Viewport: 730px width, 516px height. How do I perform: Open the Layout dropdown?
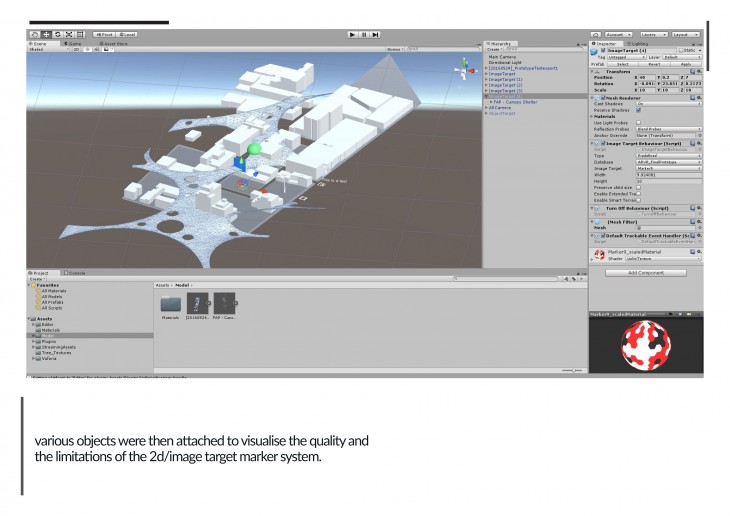(x=685, y=34)
